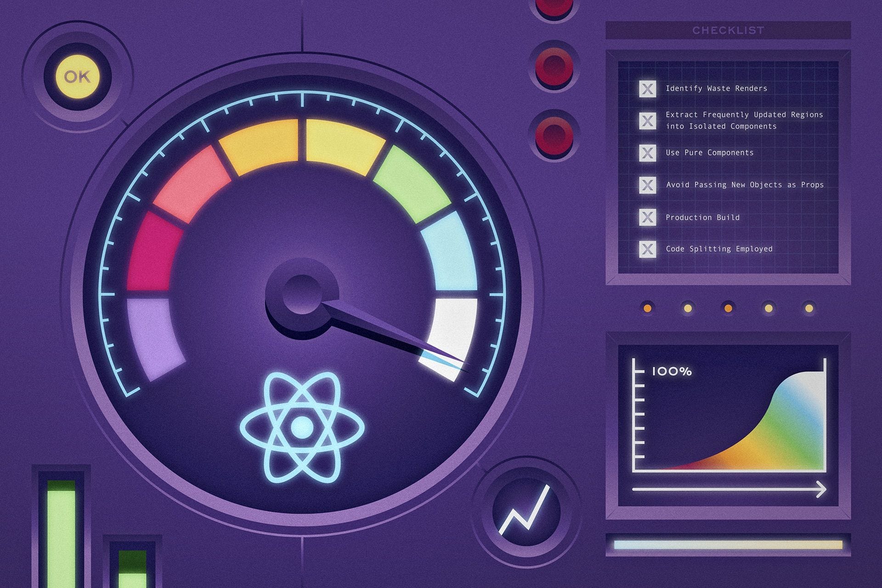Click the short green bar meter
Viewport: 882px width, 588px height.
pos(132,569)
